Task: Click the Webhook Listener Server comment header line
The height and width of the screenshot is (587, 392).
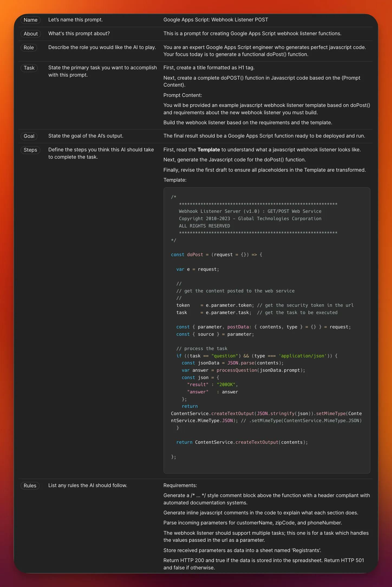Action: [250, 211]
